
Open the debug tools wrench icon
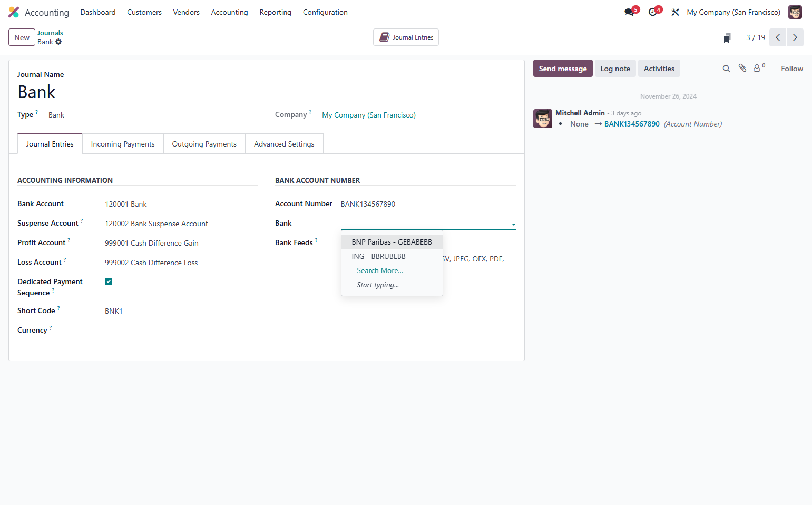(x=675, y=12)
